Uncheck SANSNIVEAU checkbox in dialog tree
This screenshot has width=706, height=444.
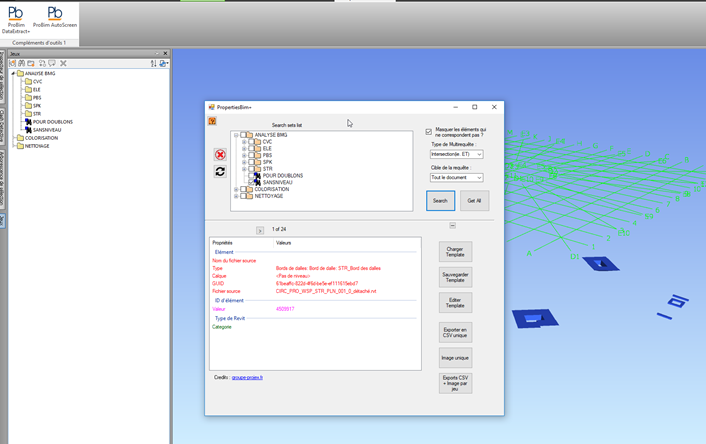point(251,182)
